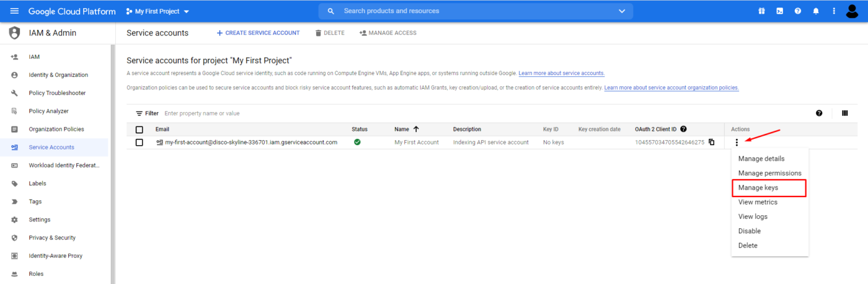Choose View logs menu entry
This screenshot has height=284, width=868.
point(770,216)
